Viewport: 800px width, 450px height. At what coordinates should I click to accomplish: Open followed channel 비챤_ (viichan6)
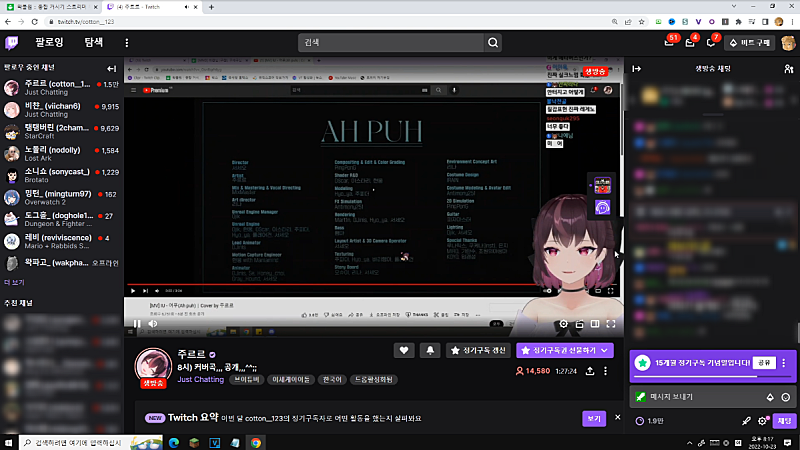point(61,110)
